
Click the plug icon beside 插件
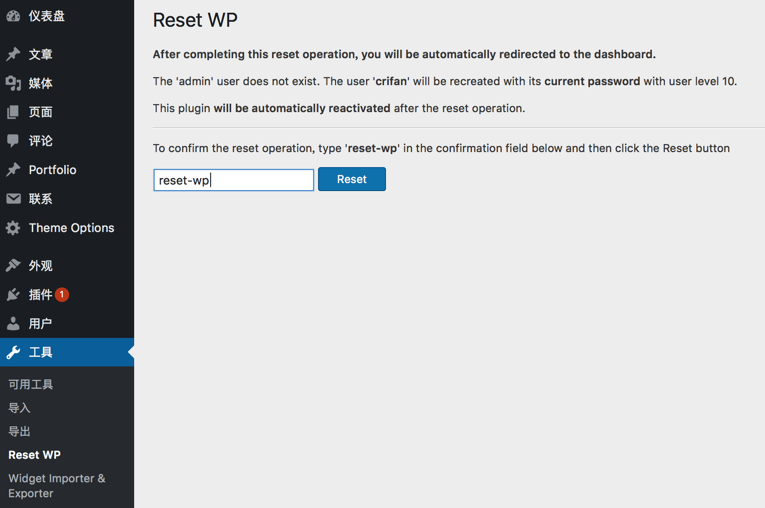(13, 295)
